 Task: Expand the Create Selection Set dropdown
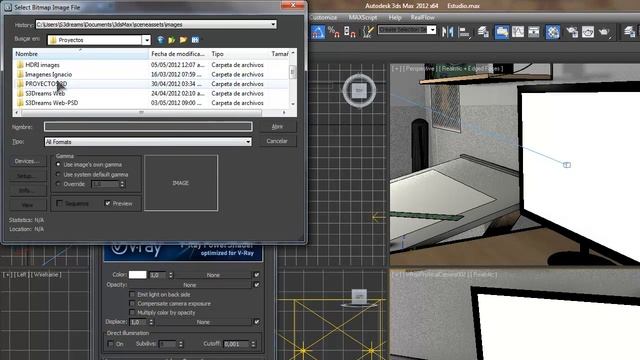pyautogui.click(x=431, y=30)
